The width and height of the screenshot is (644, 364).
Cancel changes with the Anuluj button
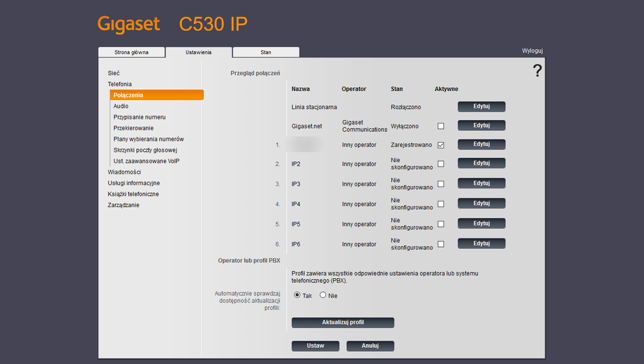(370, 346)
